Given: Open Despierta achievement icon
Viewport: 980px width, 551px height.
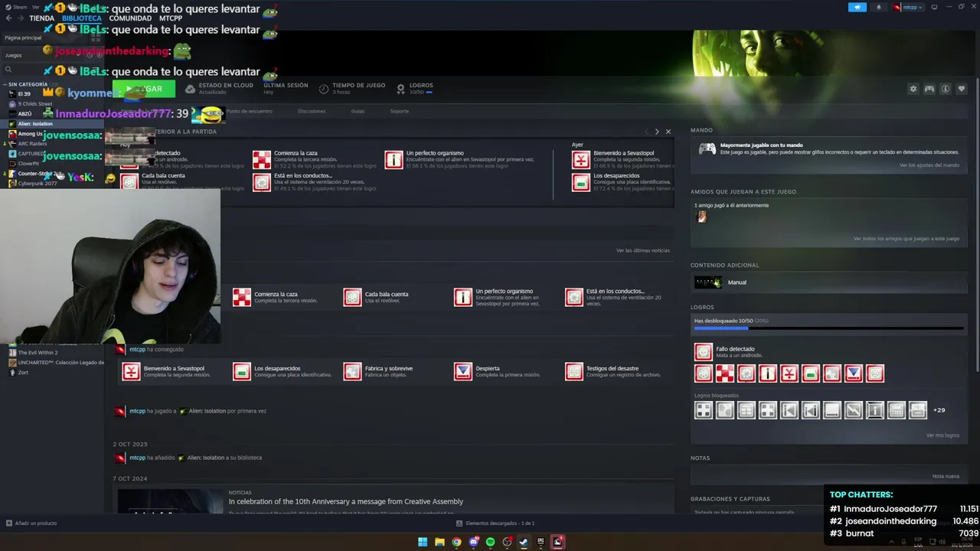Looking at the screenshot, I should (x=463, y=371).
